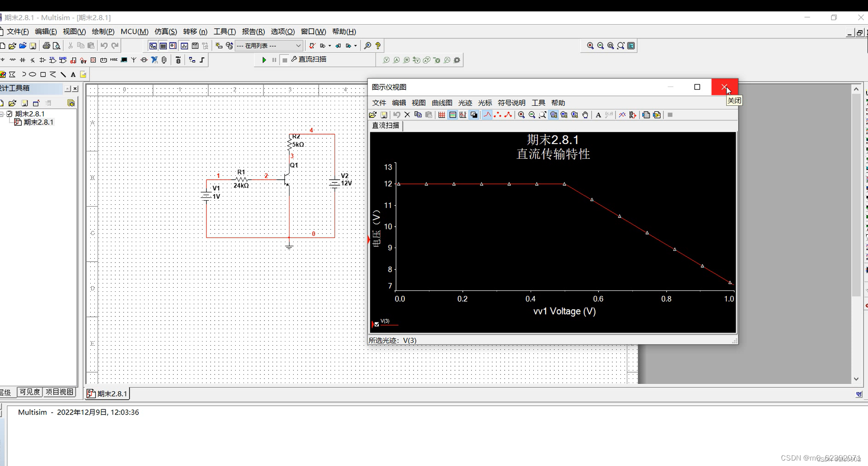Select the line drawing tool
The height and width of the screenshot is (466, 868).
[x=63, y=74]
